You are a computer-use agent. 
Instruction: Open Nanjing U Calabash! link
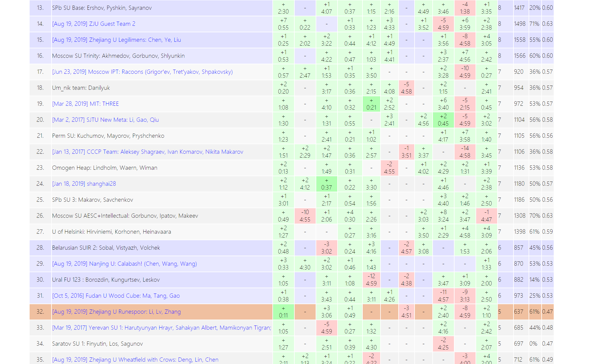pos(124,264)
